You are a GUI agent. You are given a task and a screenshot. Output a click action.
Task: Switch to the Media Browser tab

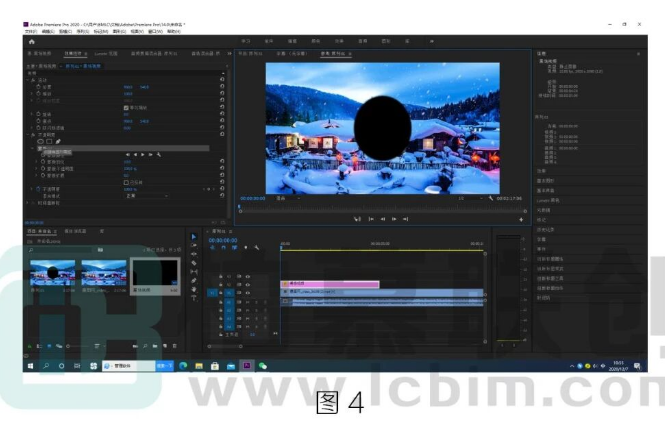[75, 231]
